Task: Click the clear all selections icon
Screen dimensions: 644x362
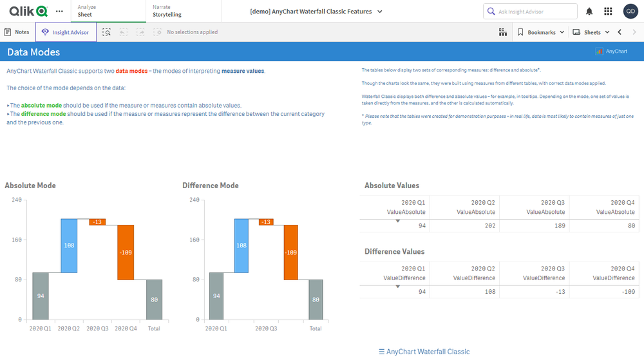Action: pyautogui.click(x=156, y=32)
